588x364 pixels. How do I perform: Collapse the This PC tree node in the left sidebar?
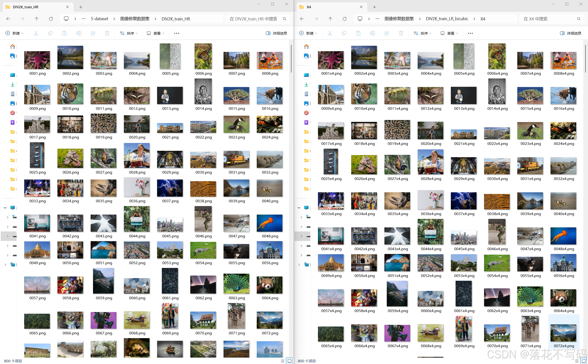click(5, 207)
